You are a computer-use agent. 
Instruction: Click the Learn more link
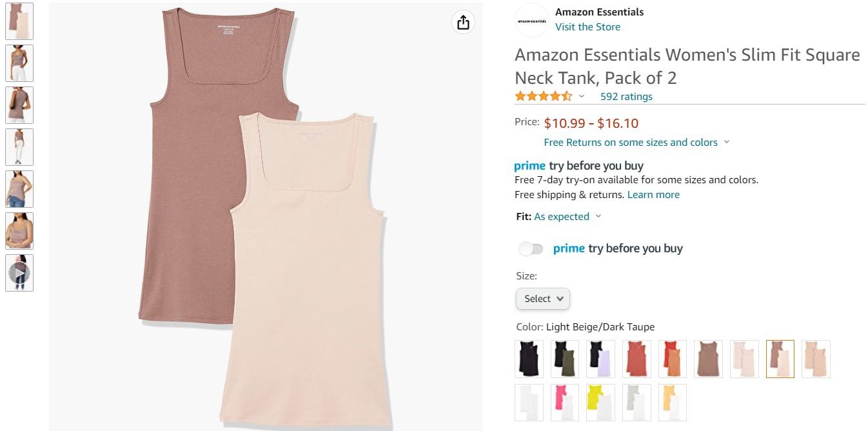pos(653,195)
